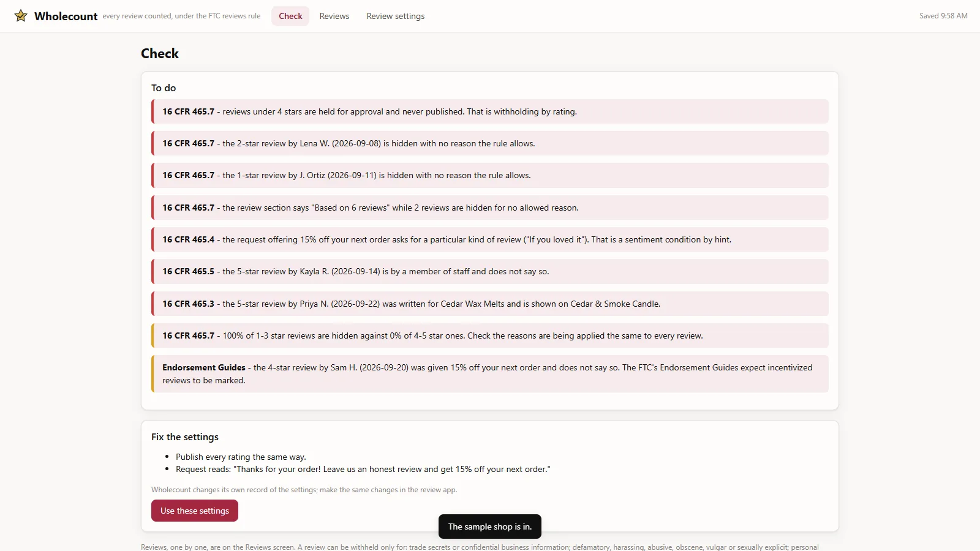Select the Priya N. Cedar Wax Melts item
Viewport: 980px width, 551px height.
click(x=490, y=304)
